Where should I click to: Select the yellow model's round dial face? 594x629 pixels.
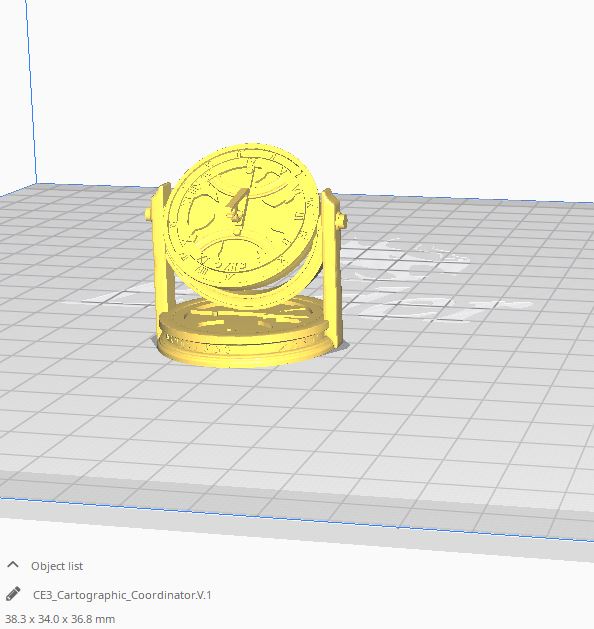coord(241,213)
